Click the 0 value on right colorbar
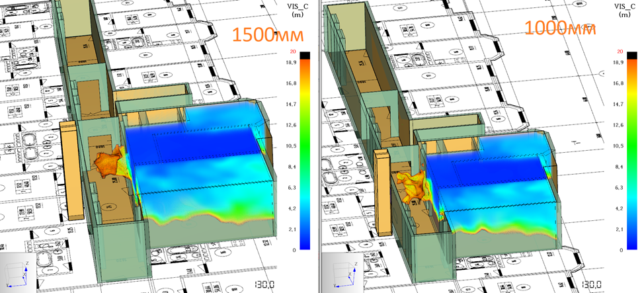 pyautogui.click(x=619, y=251)
